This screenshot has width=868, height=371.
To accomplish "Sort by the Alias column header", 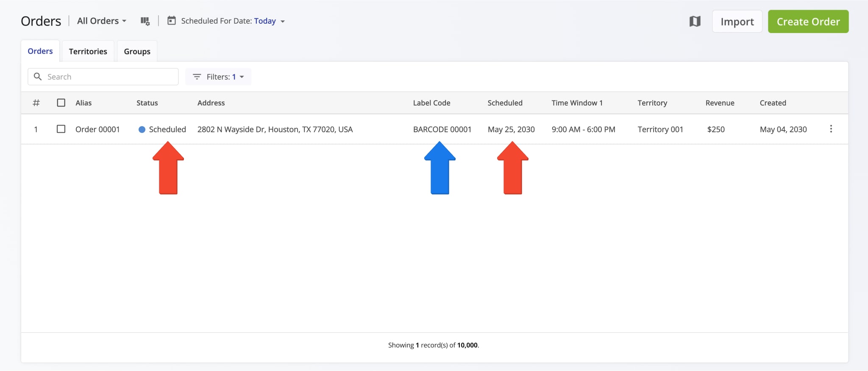I will pos(83,103).
